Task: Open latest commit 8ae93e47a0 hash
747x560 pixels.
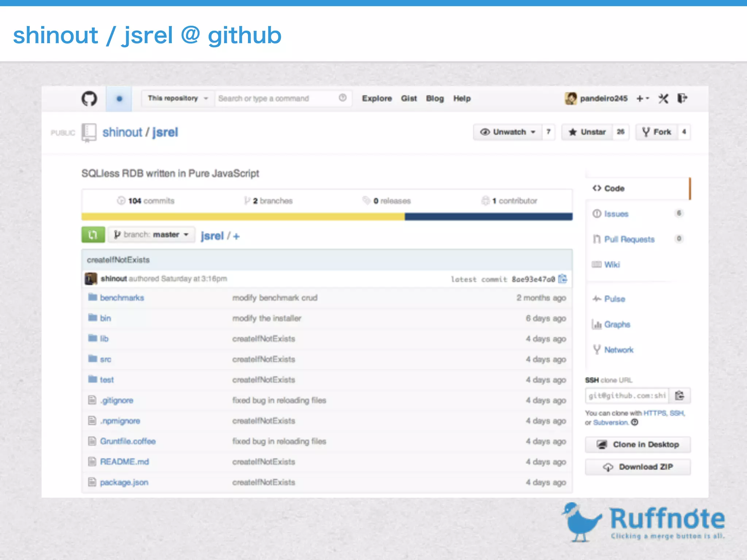Action: coord(533,279)
